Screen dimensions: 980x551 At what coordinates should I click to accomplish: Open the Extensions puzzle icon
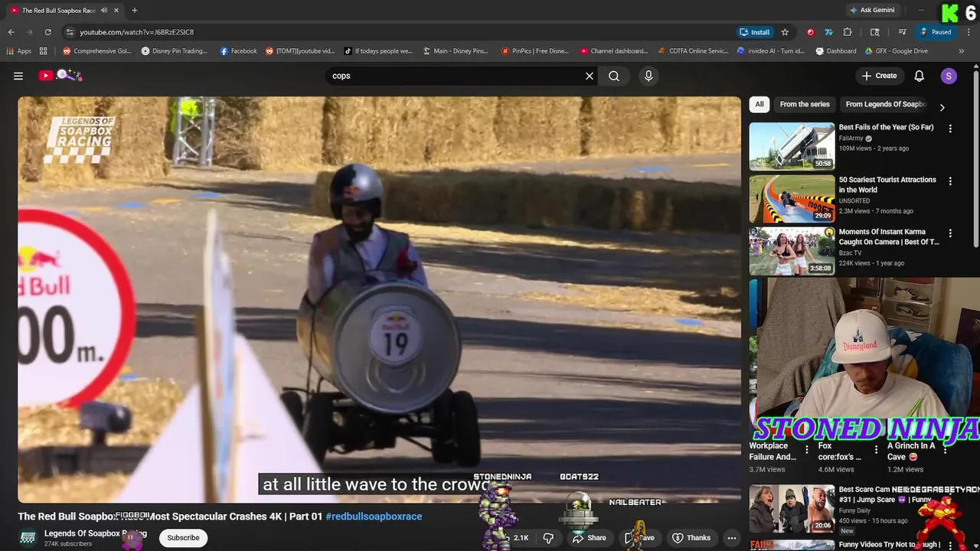tap(848, 32)
